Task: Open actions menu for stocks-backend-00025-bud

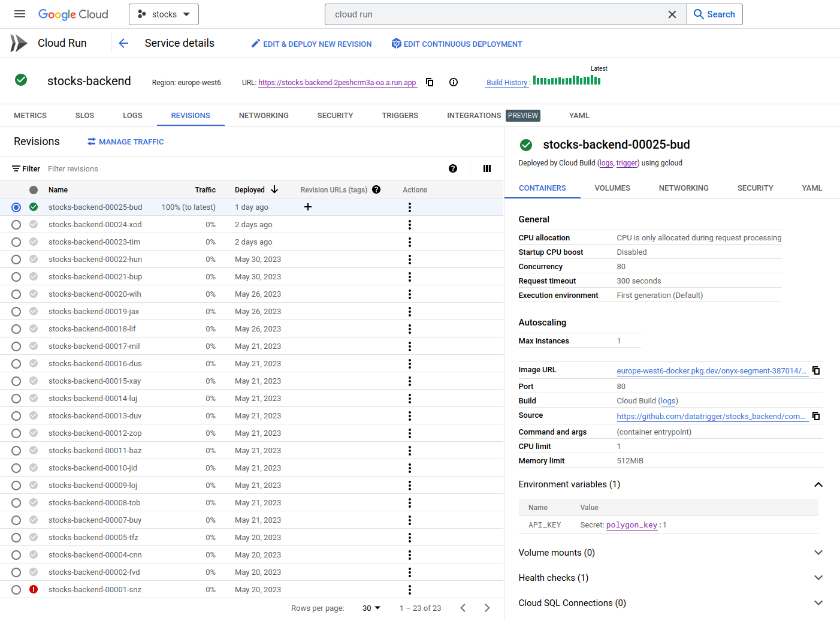Action: (x=410, y=207)
